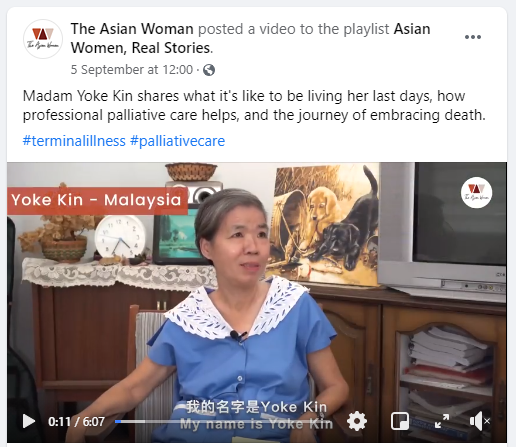This screenshot has height=447, width=516.
Task: Open Asian Women, Real Stories playlist
Action: click(250, 38)
